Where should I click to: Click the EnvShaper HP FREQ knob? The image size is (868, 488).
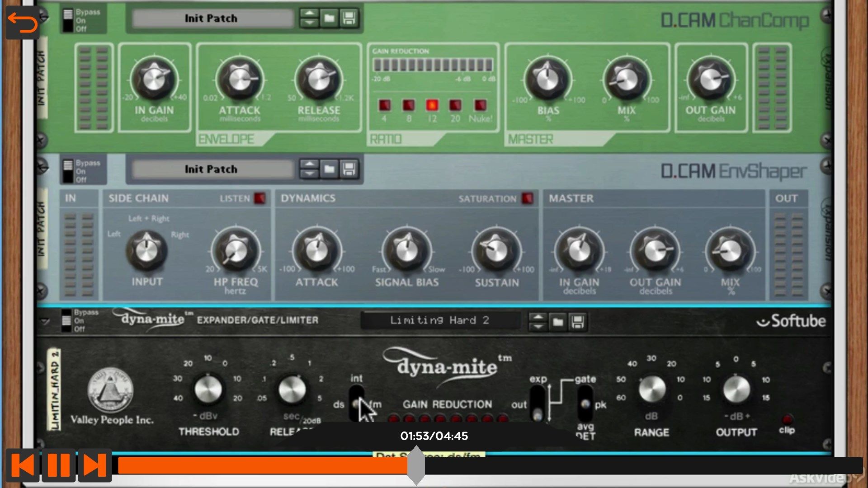point(236,251)
